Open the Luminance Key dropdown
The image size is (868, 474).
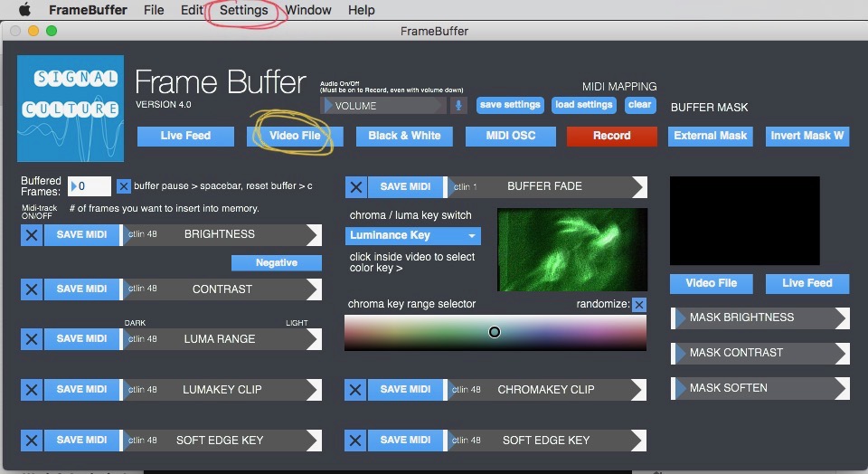pyautogui.click(x=412, y=235)
